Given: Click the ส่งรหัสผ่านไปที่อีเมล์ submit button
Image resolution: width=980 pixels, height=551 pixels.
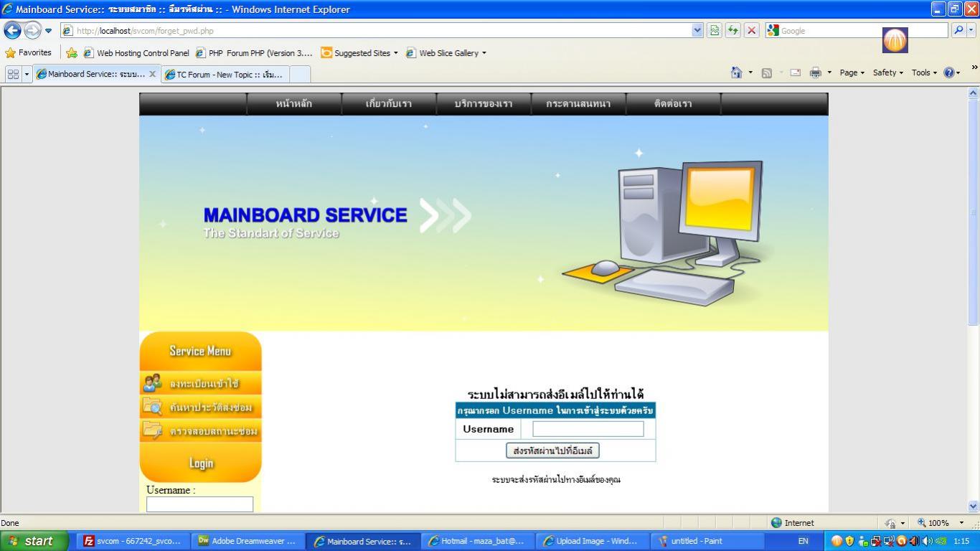Looking at the screenshot, I should click(x=552, y=451).
